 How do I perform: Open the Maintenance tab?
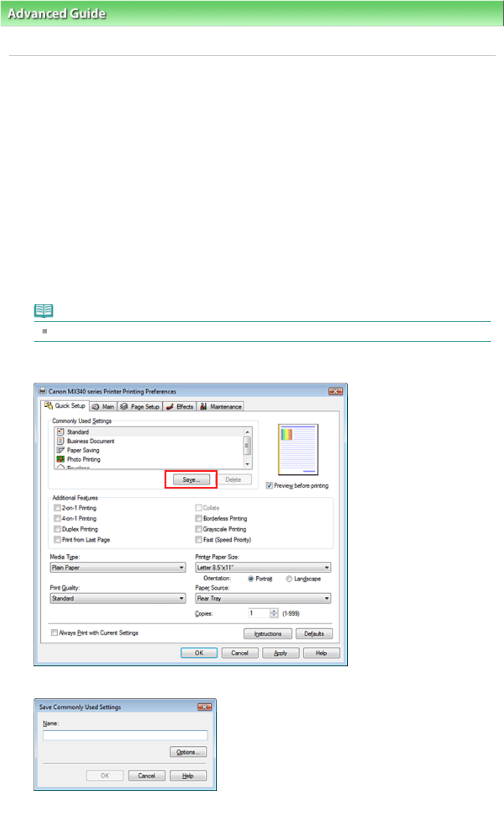(220, 407)
